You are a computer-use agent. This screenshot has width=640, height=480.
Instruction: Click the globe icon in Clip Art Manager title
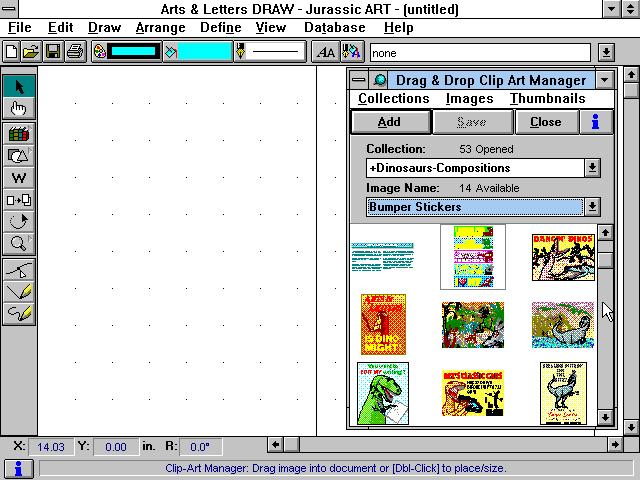[380, 80]
